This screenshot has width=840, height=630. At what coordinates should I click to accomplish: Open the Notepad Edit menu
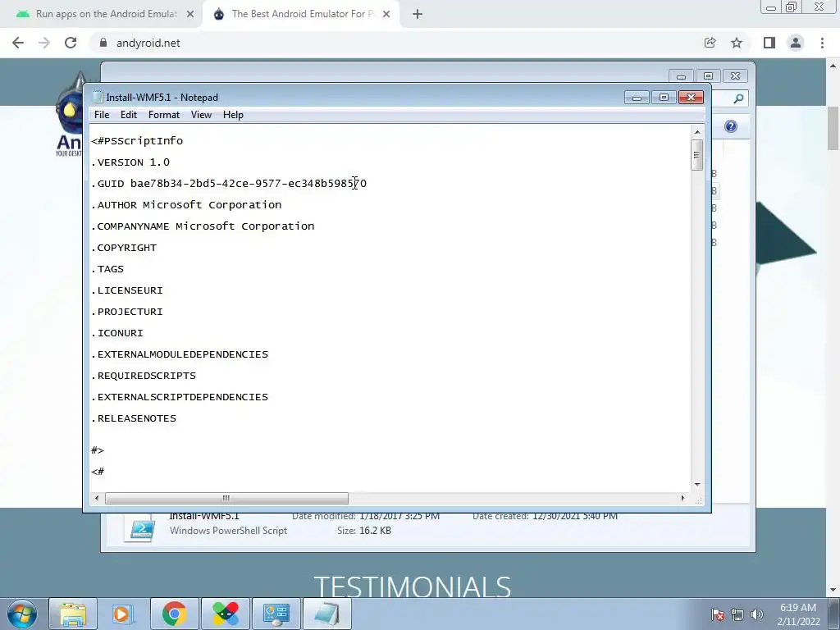(x=129, y=115)
